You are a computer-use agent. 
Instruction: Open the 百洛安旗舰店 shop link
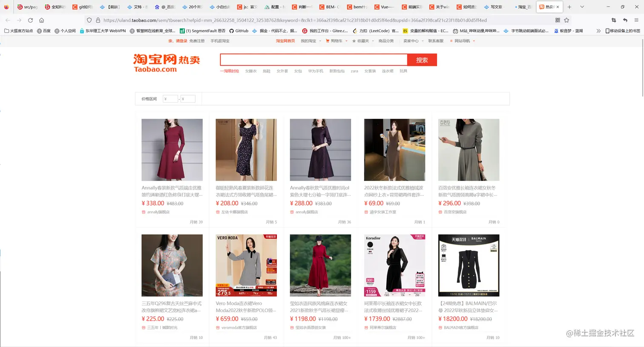click(x=455, y=212)
